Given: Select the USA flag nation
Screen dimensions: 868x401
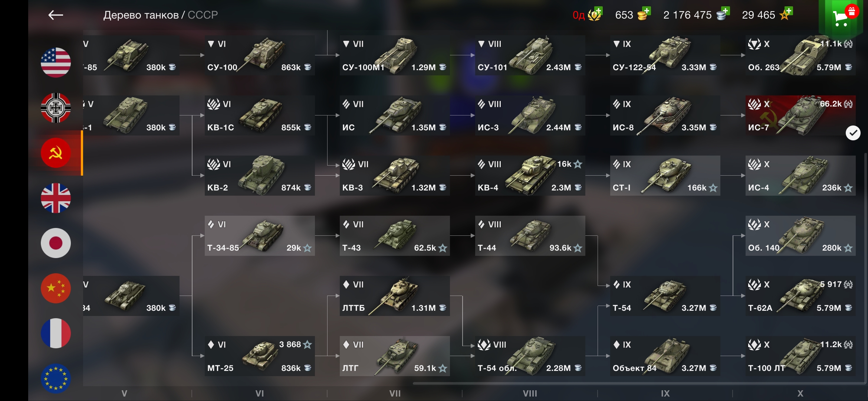Looking at the screenshot, I should pyautogui.click(x=56, y=62).
